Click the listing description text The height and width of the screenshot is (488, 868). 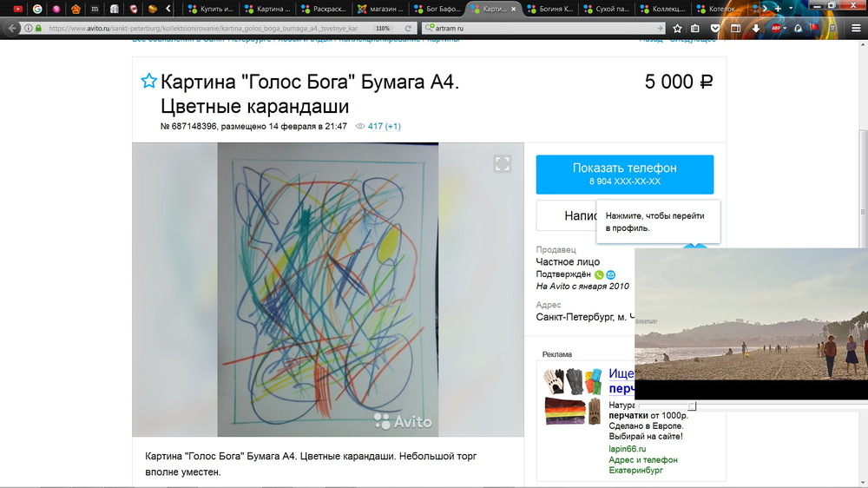tap(311, 465)
